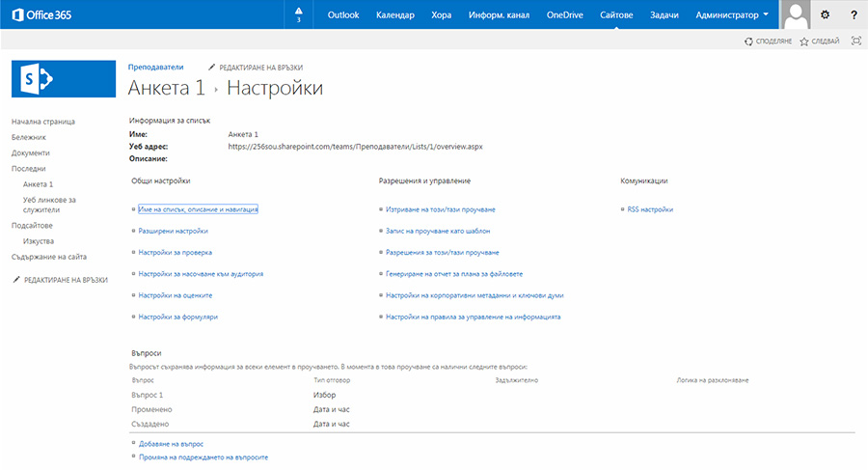Click the Анкета 1 page title link
Image resolution: width=868 pixels, height=470 pixels.
166,88
